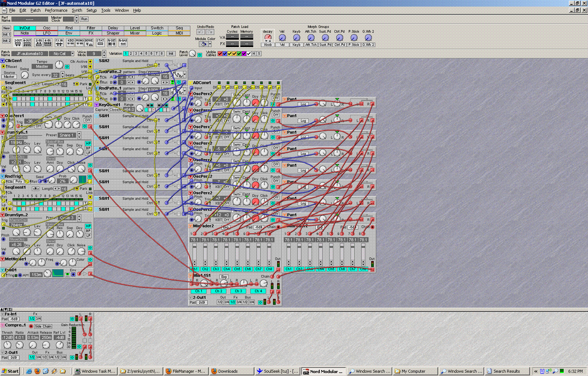Bypass the Compre..1 compressor with its power button
This screenshot has width=588, height=376.
79,347
